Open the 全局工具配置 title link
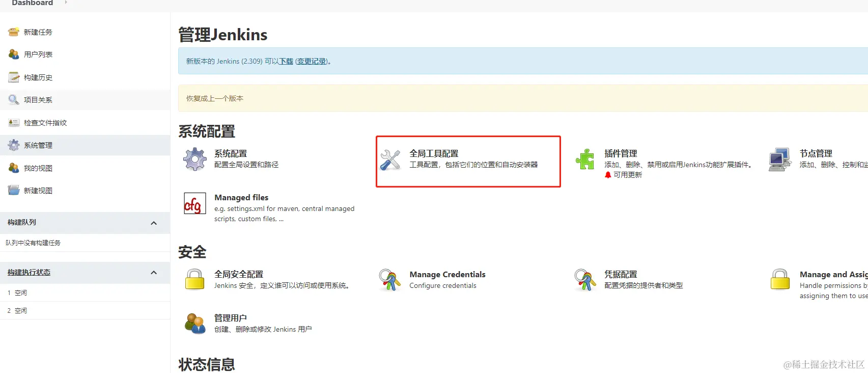The width and height of the screenshot is (868, 373). point(434,153)
